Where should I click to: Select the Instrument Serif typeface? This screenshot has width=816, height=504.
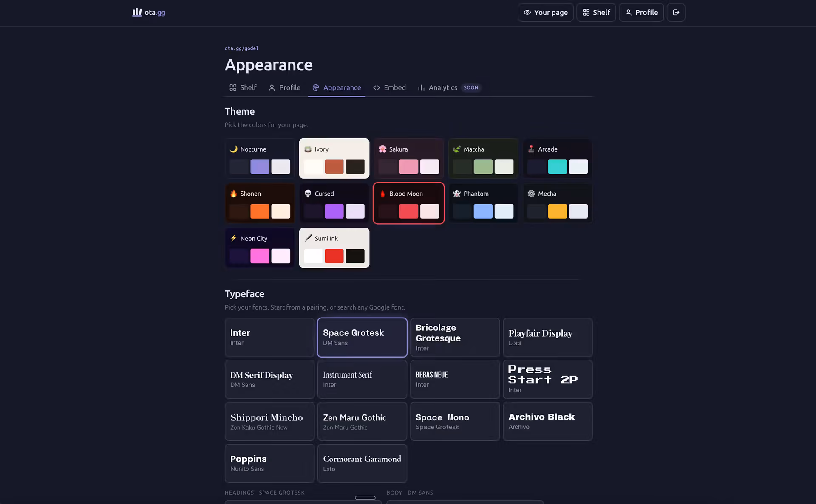[x=362, y=379]
